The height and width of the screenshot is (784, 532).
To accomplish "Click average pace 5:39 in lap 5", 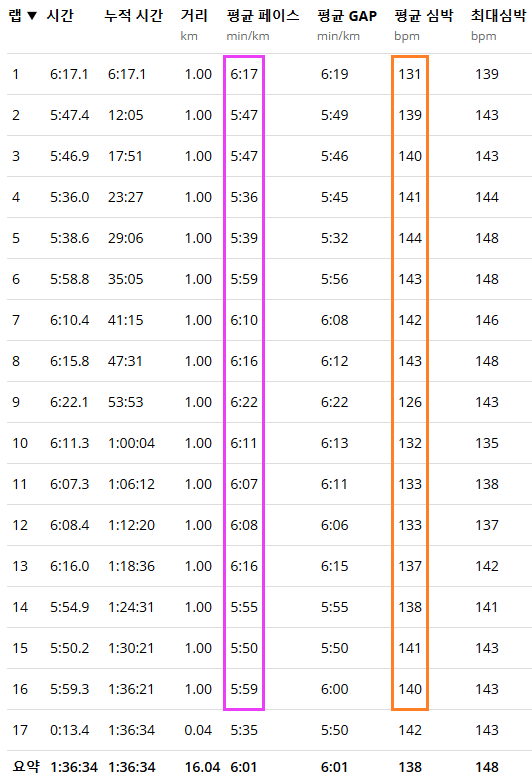I will 244,238.
